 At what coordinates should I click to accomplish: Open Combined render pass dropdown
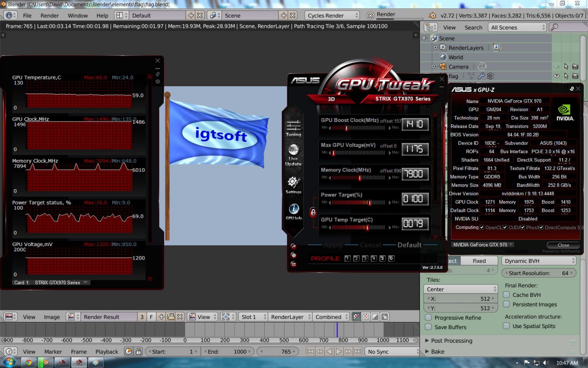331,317
